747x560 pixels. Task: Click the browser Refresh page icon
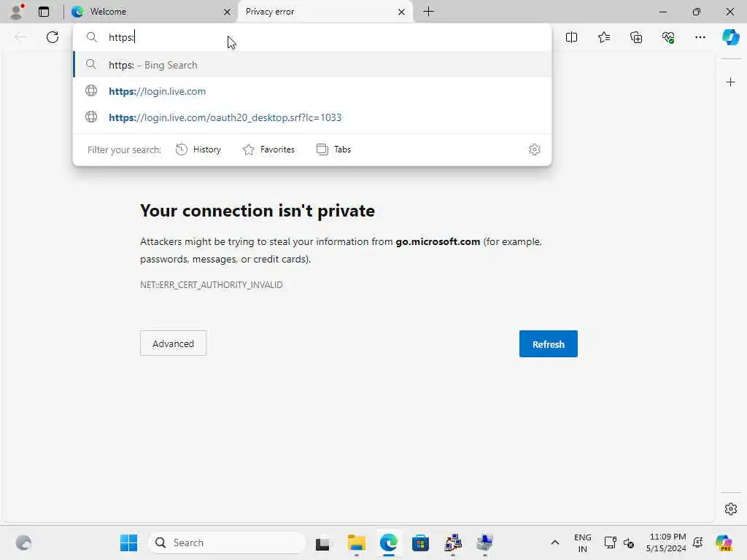[x=53, y=37]
